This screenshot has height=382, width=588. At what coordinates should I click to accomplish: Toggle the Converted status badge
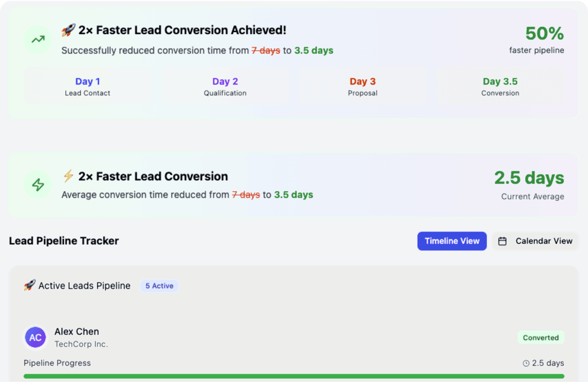pyautogui.click(x=541, y=338)
